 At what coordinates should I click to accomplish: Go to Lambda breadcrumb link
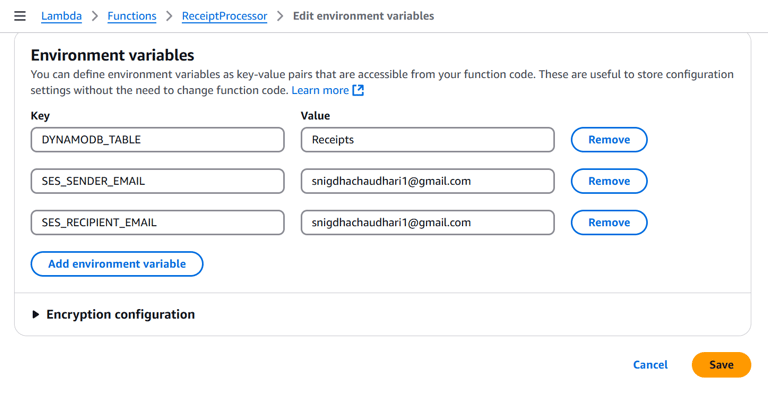[61, 16]
